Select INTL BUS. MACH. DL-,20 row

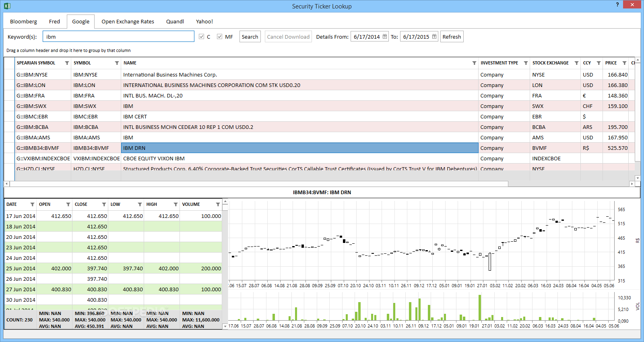319,95
